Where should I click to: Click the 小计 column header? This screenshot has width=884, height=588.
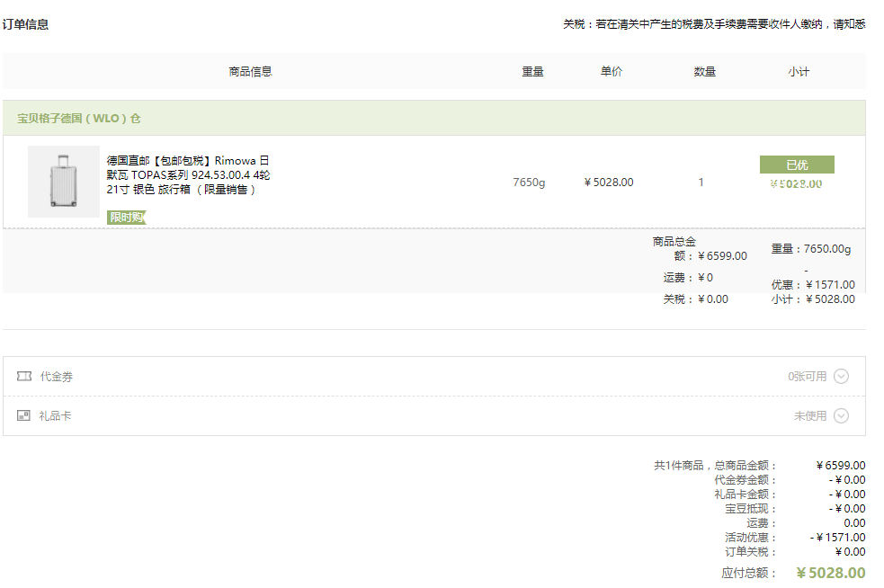(x=799, y=72)
